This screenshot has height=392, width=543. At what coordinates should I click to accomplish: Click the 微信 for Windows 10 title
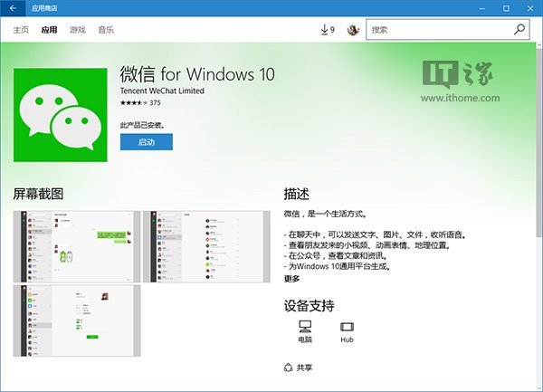point(197,74)
